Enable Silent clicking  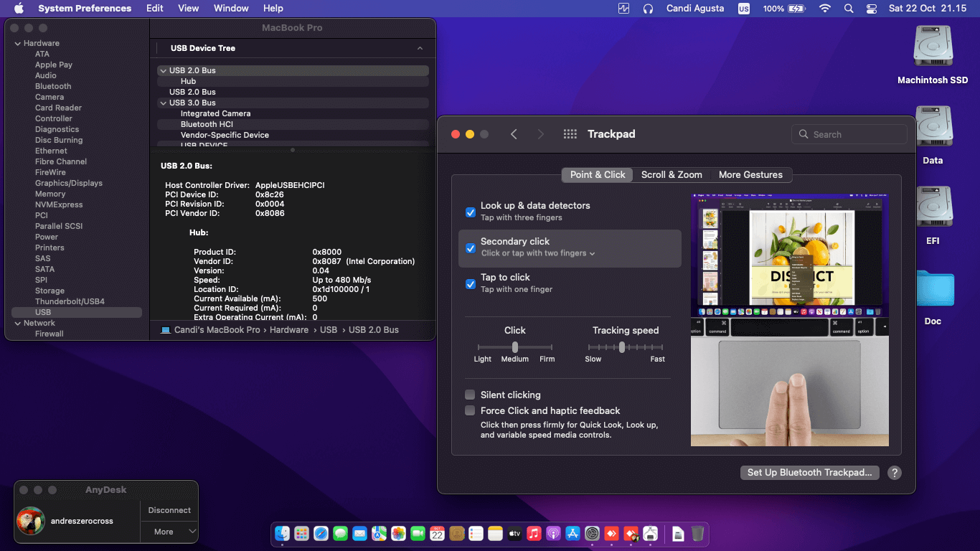point(471,395)
